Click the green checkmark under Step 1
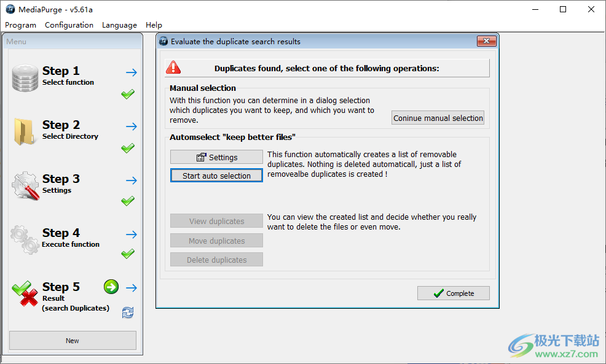606x364 pixels. pos(128,95)
